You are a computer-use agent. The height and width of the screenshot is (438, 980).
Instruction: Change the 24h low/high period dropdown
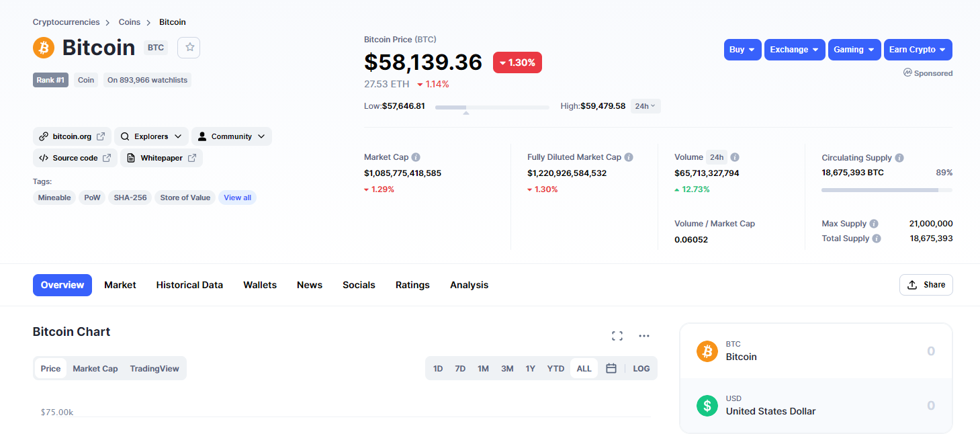click(645, 106)
